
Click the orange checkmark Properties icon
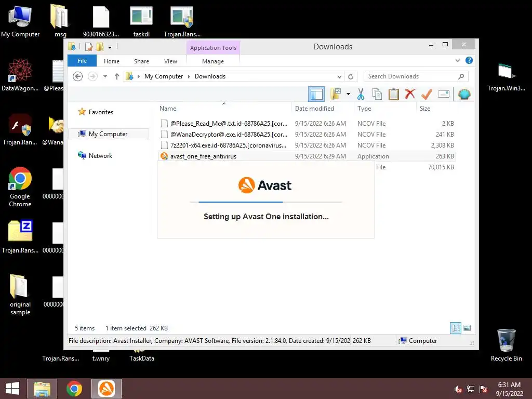point(427,94)
